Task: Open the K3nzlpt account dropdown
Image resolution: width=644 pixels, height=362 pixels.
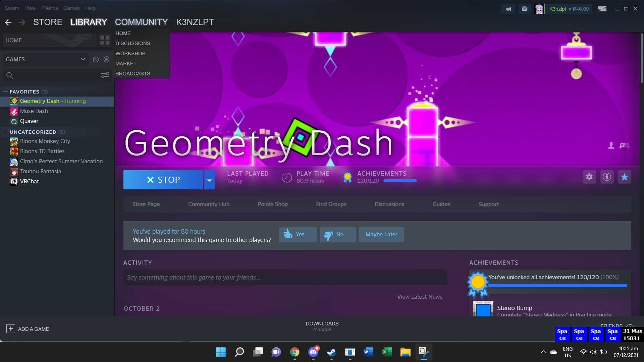Action: click(x=569, y=9)
